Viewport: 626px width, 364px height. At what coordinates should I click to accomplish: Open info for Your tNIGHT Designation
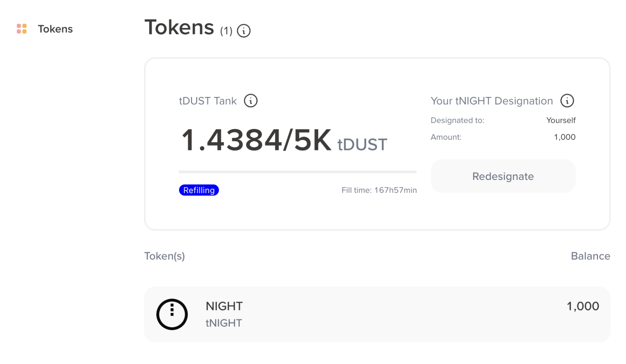click(x=567, y=101)
